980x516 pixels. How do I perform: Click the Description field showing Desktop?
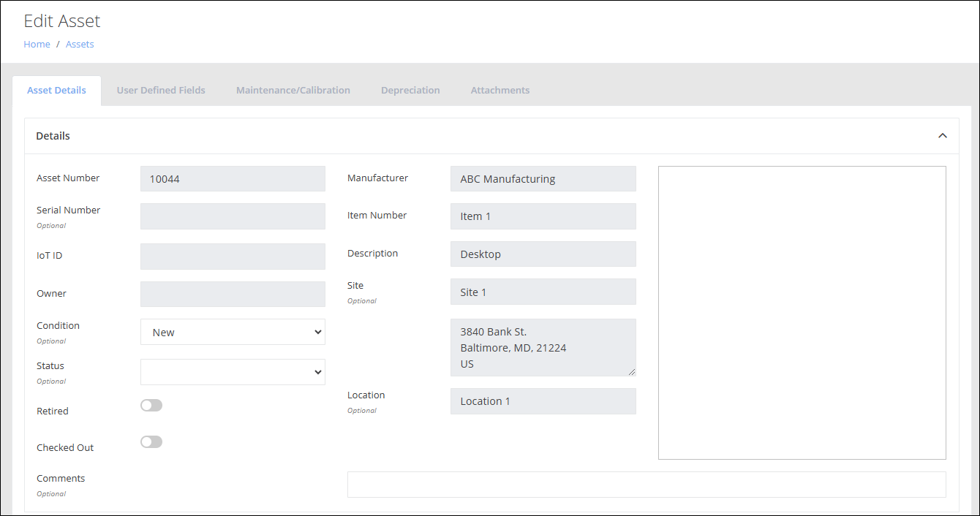pyautogui.click(x=543, y=254)
